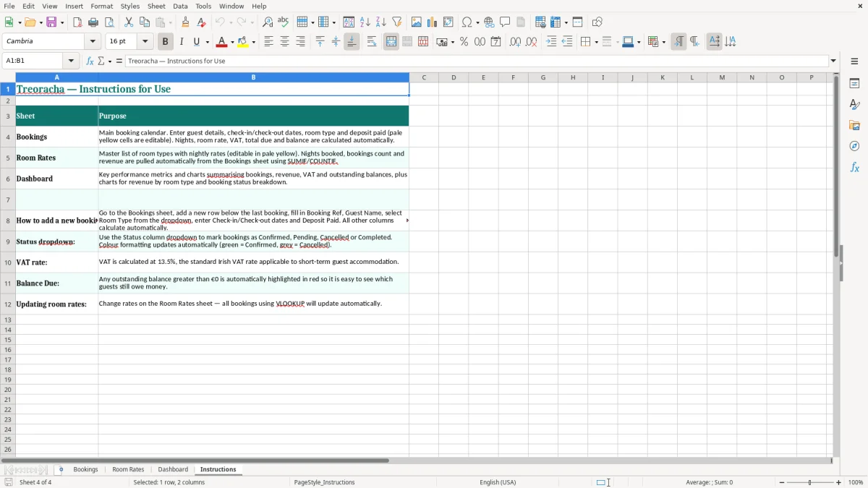The image size is (868, 488).
Task: Open the Open-file dropdown arrow
Action: 40,22
